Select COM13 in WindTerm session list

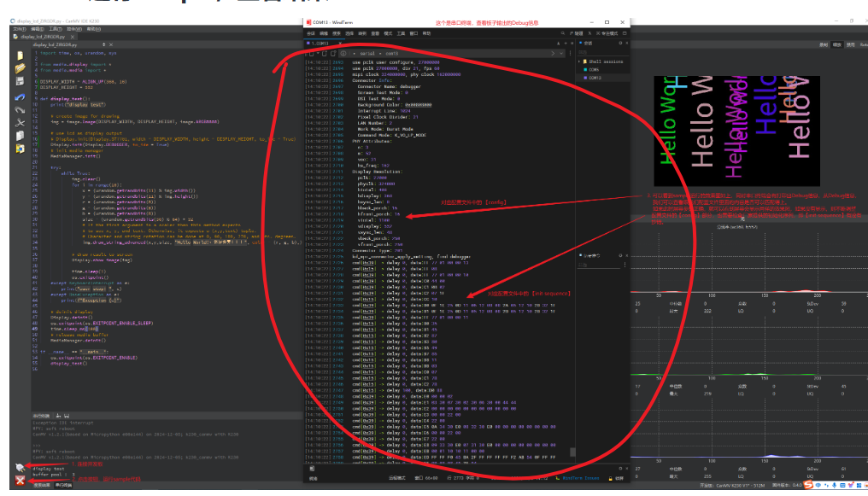[594, 78]
